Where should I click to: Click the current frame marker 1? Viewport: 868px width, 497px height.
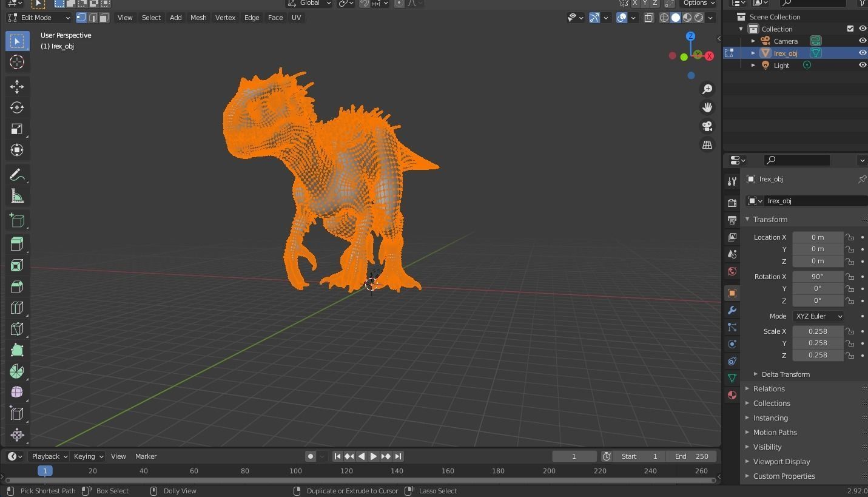pos(45,471)
